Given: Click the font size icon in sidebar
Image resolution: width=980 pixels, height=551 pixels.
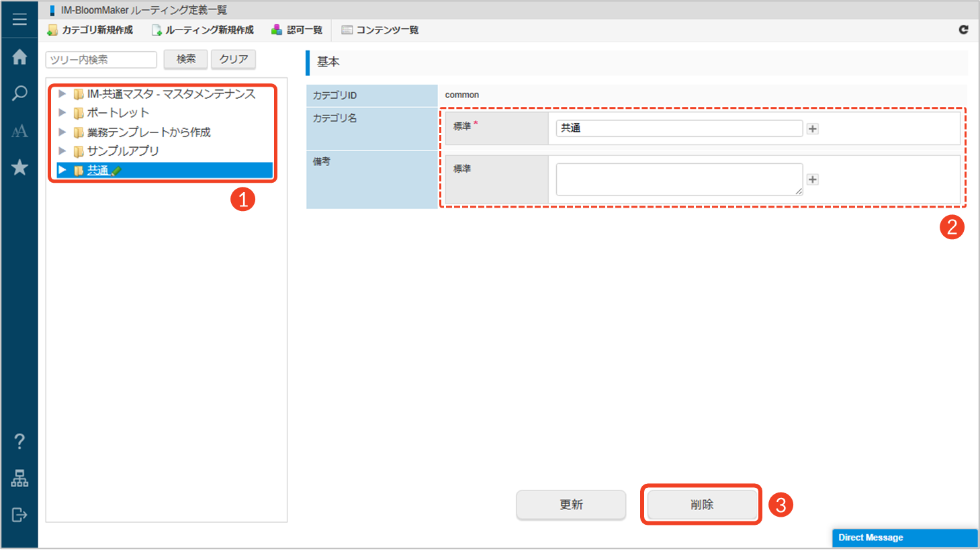Looking at the screenshot, I should point(19,131).
